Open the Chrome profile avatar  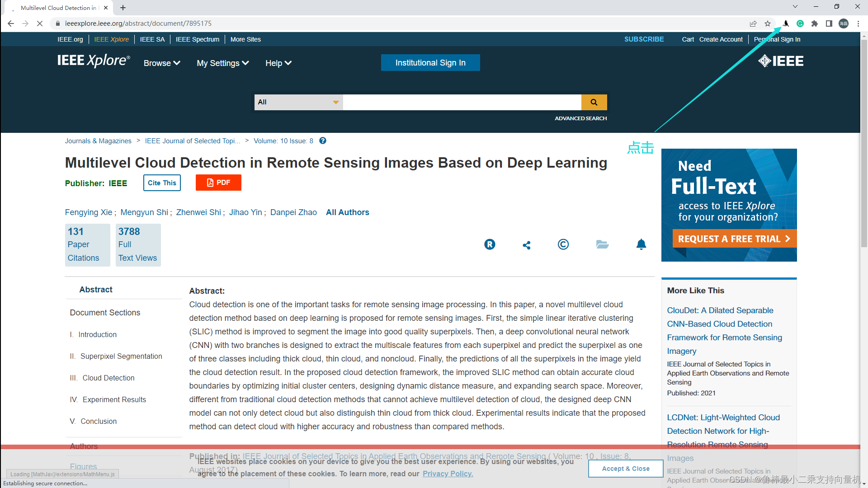click(x=844, y=23)
